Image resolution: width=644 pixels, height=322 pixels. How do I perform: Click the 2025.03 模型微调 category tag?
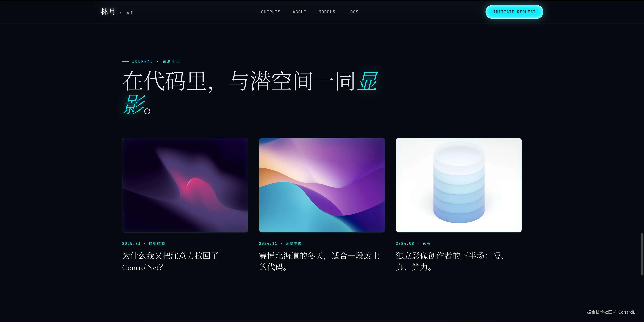pos(144,243)
